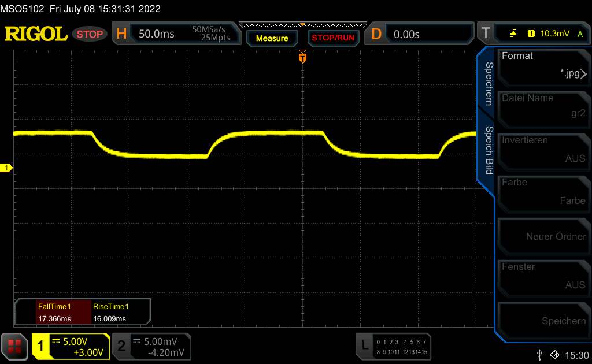
Task: Select the FallTime1 measurement result
Action: point(64,313)
